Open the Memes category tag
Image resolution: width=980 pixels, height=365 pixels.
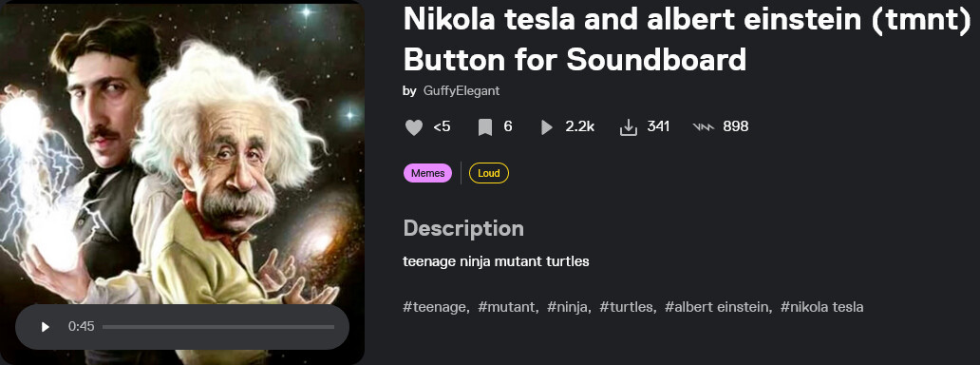tap(427, 173)
